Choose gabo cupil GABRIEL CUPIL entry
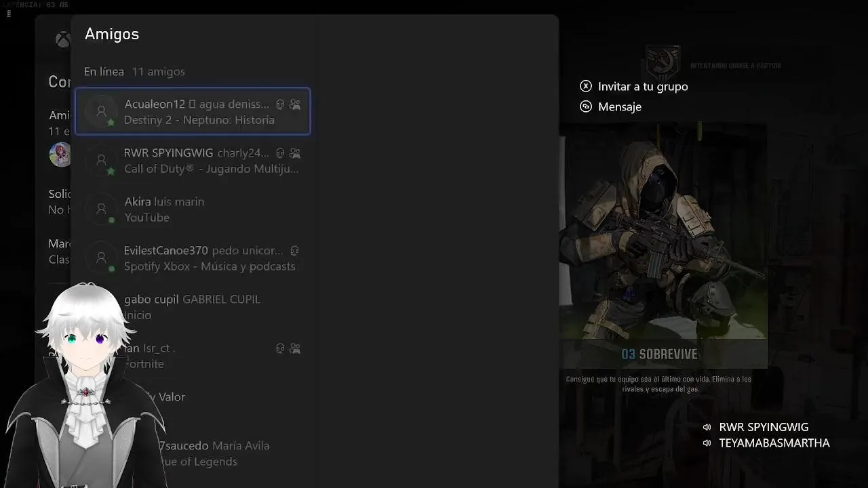Screen dimensions: 868x488 193,307
